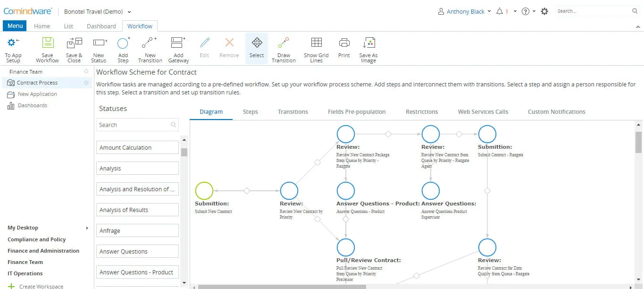The image size is (644, 289).
Task: Select the Submit Contract - Rezgate step circle
Action: click(x=487, y=134)
